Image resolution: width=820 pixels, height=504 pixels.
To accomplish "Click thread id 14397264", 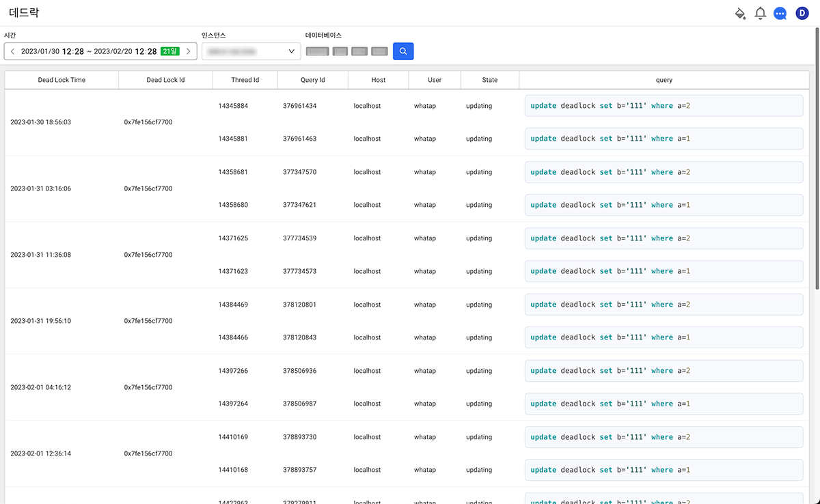I will (x=233, y=404).
